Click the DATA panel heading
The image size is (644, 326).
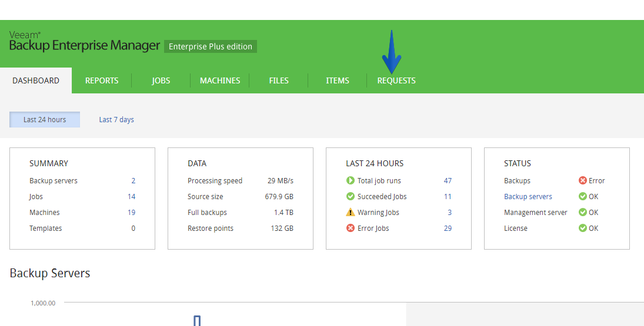pos(197,163)
